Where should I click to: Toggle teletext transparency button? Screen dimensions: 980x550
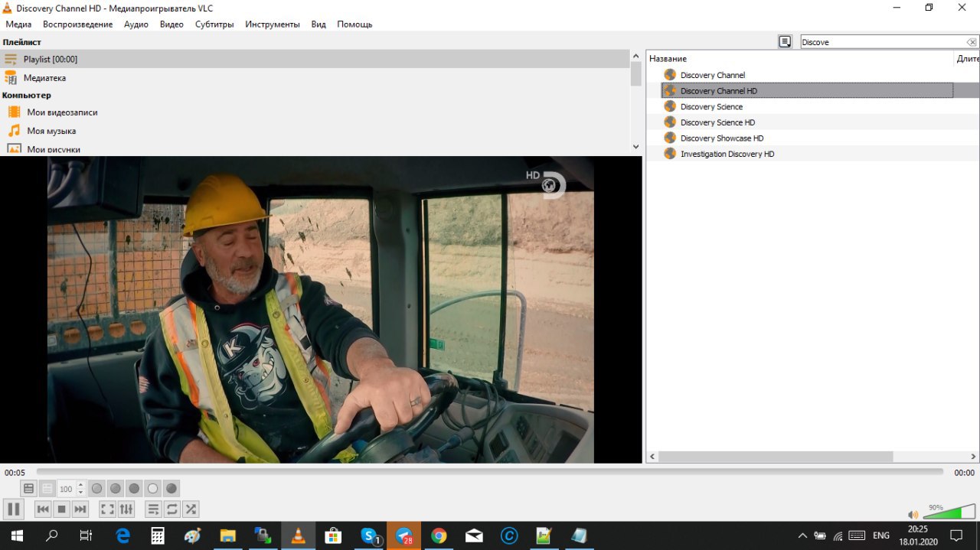coord(47,488)
